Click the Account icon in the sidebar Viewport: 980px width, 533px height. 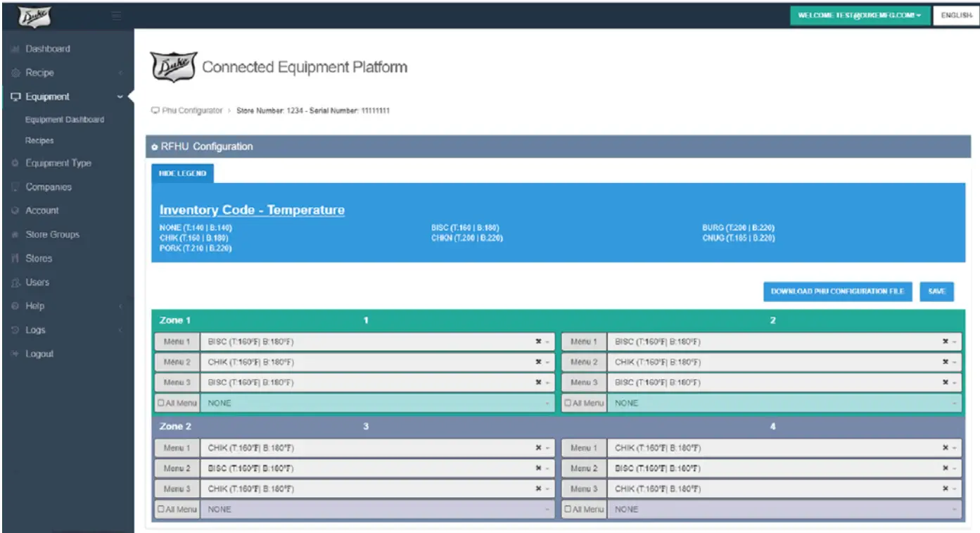(15, 211)
